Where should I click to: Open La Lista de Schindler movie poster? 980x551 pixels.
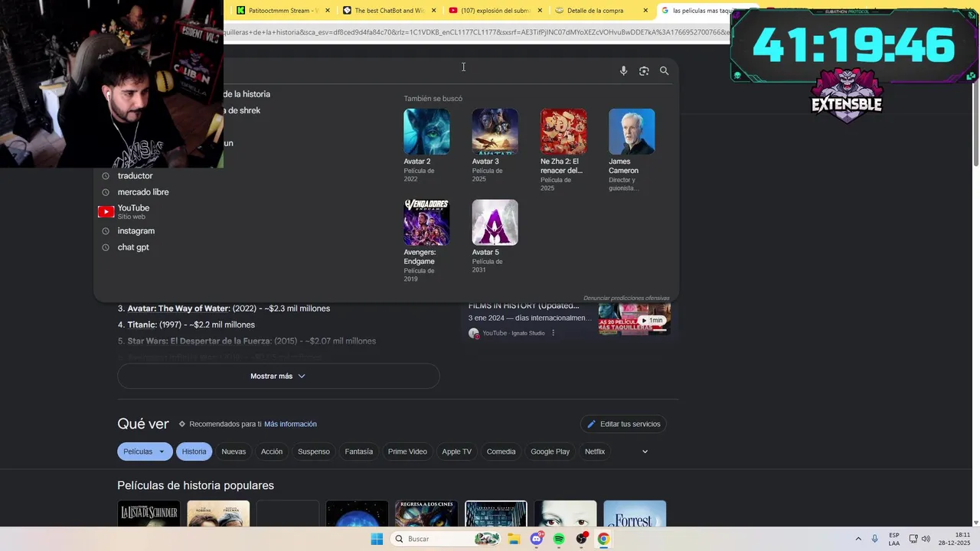coord(149,514)
